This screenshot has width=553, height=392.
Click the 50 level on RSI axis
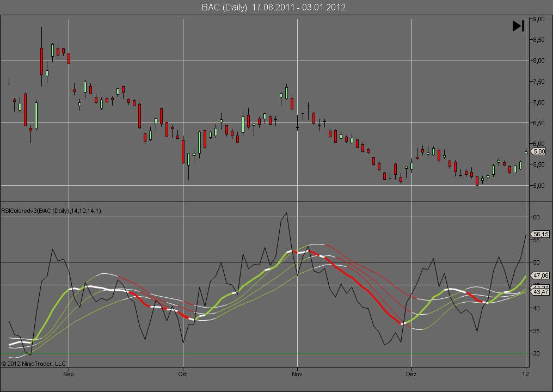(536, 262)
